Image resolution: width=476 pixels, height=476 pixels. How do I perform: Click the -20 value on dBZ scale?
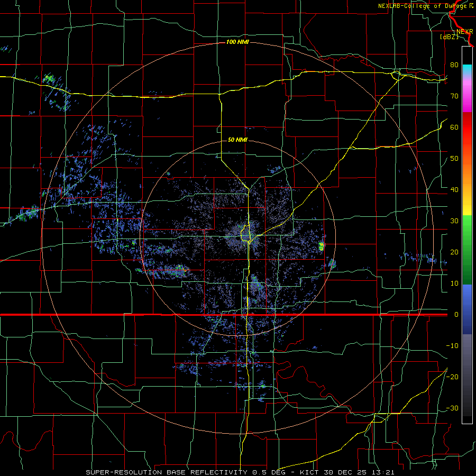[x=452, y=377]
